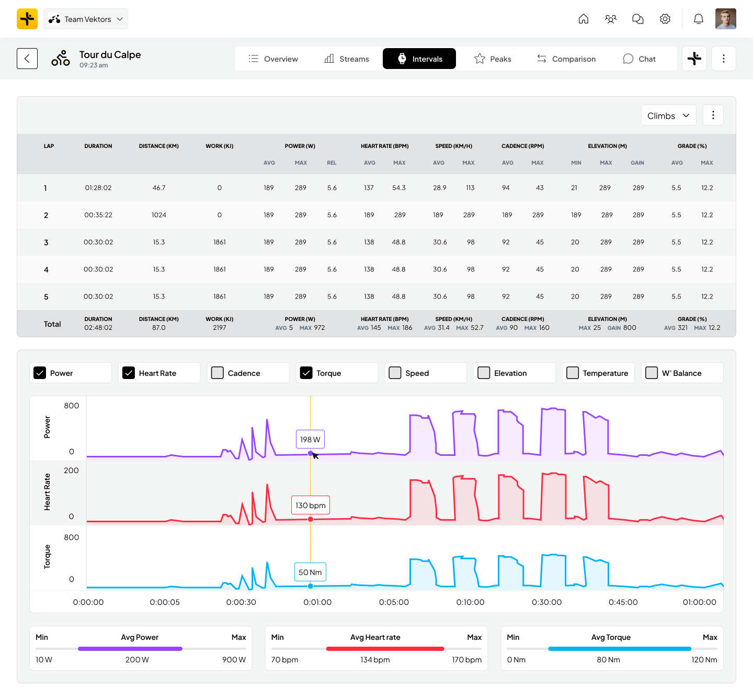Open the Comparison tab
The width and height of the screenshot is (753, 700).
(566, 59)
